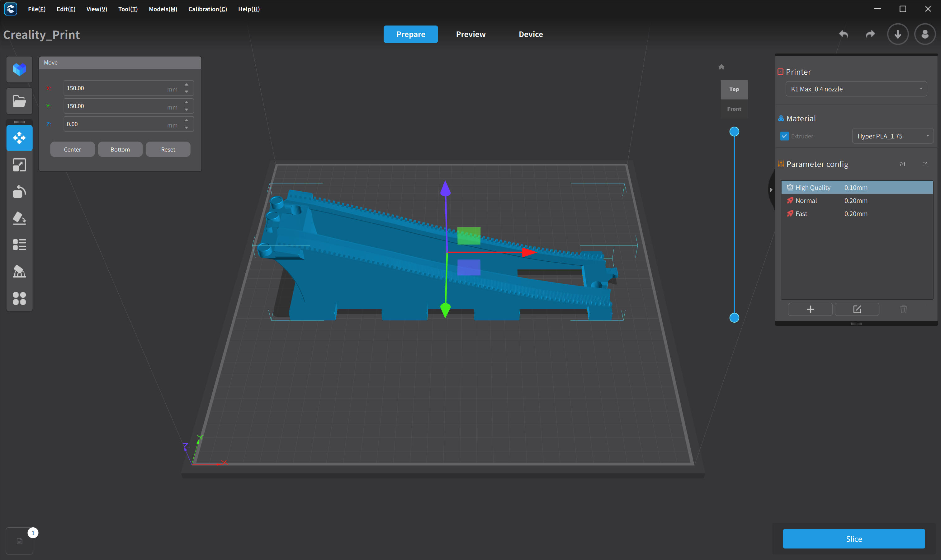Edit the selected parameter profile

click(x=857, y=310)
